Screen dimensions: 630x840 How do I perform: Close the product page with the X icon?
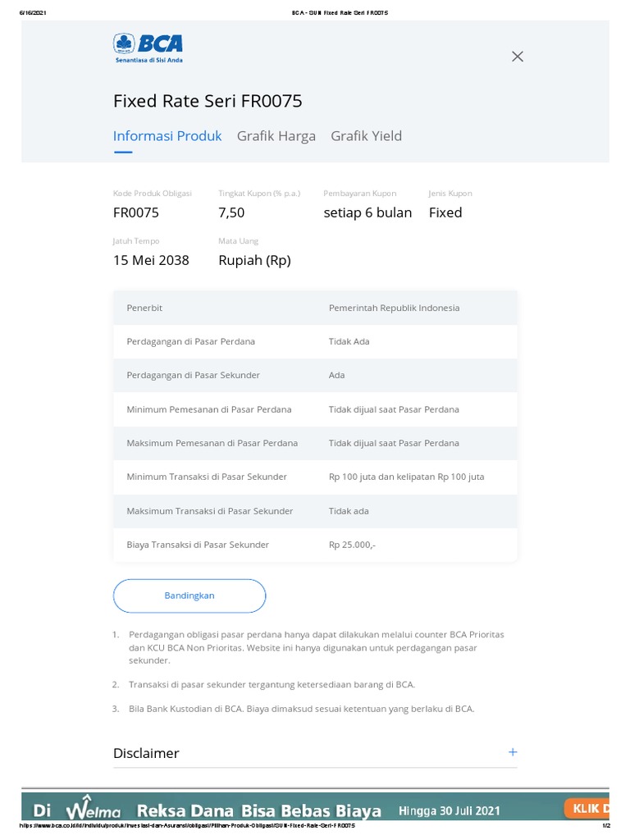point(517,57)
